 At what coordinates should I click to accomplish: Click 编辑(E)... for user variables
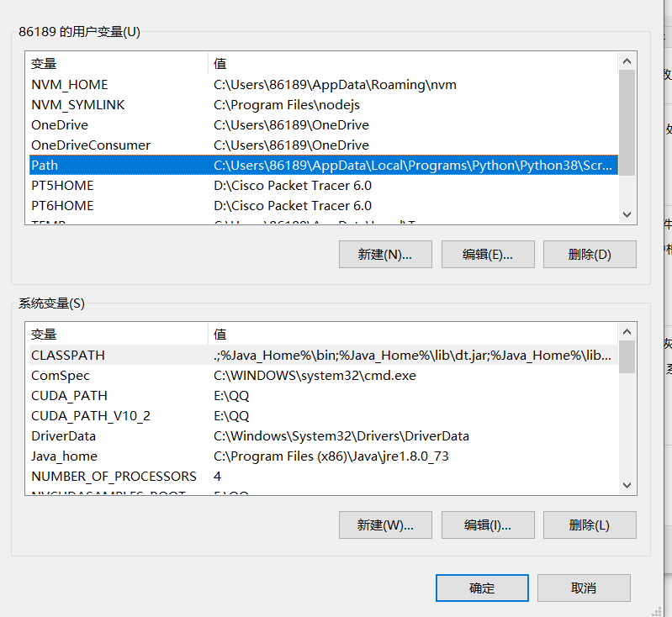pyautogui.click(x=488, y=254)
